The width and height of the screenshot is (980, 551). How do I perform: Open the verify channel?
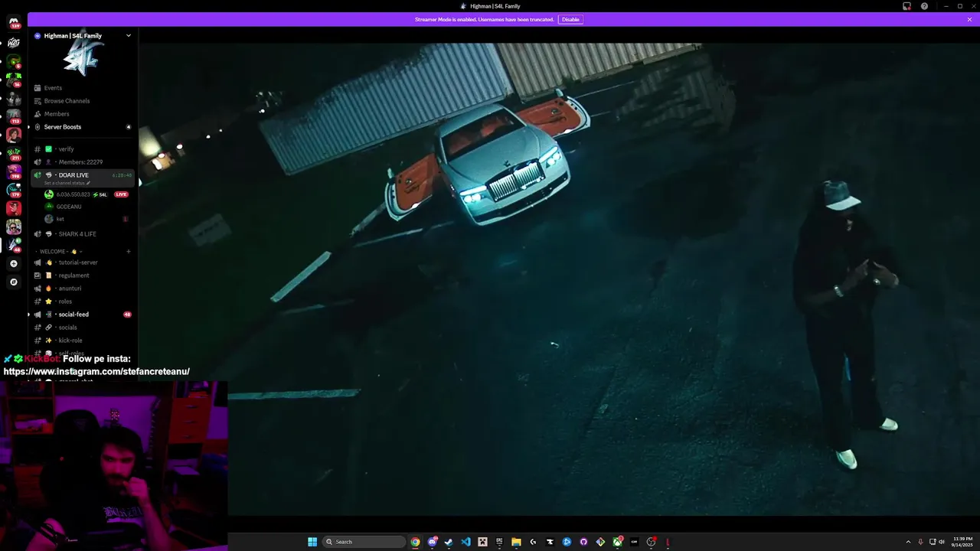tap(66, 149)
